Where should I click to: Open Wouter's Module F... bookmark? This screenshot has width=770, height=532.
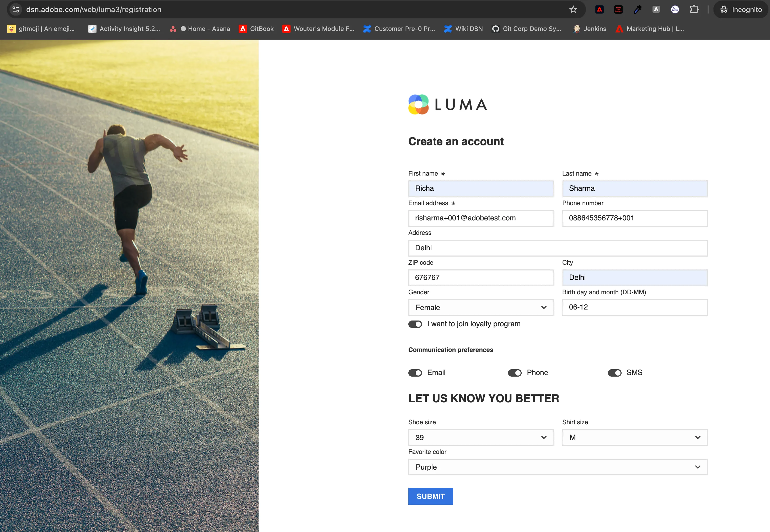coord(318,29)
